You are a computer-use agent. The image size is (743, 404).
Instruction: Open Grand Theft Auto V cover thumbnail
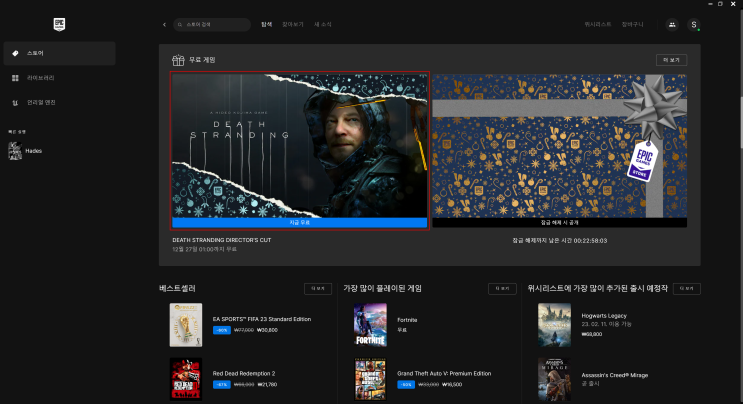click(x=370, y=379)
